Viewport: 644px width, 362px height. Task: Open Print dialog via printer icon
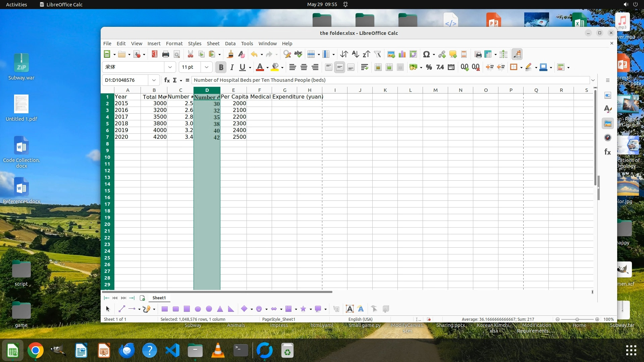pyautogui.click(x=165, y=54)
